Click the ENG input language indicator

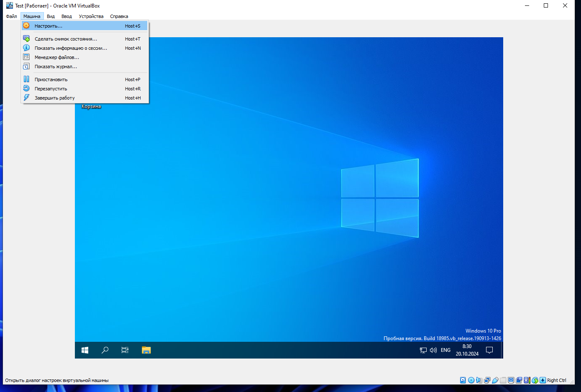pyautogui.click(x=446, y=350)
